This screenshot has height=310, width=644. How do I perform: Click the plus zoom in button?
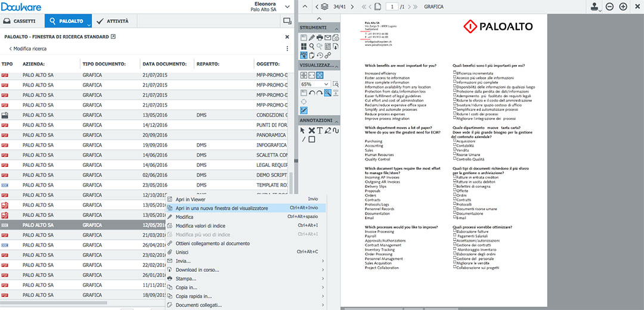click(x=623, y=7)
